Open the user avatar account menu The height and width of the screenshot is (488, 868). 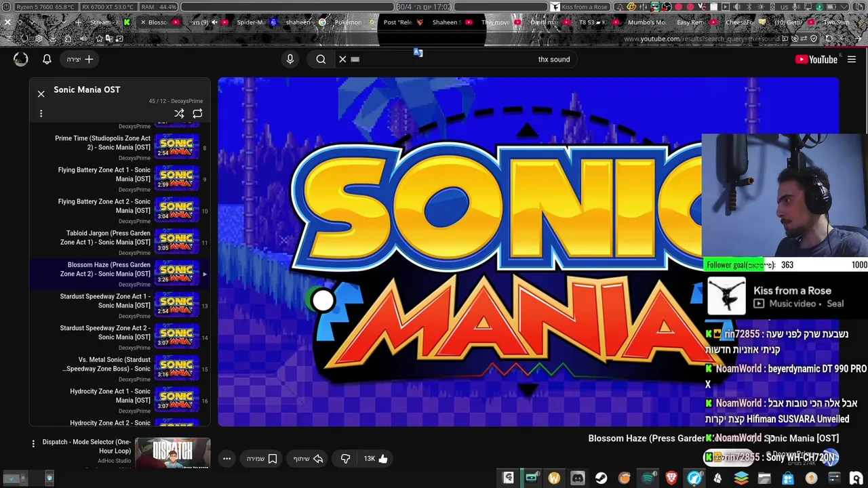(21, 59)
